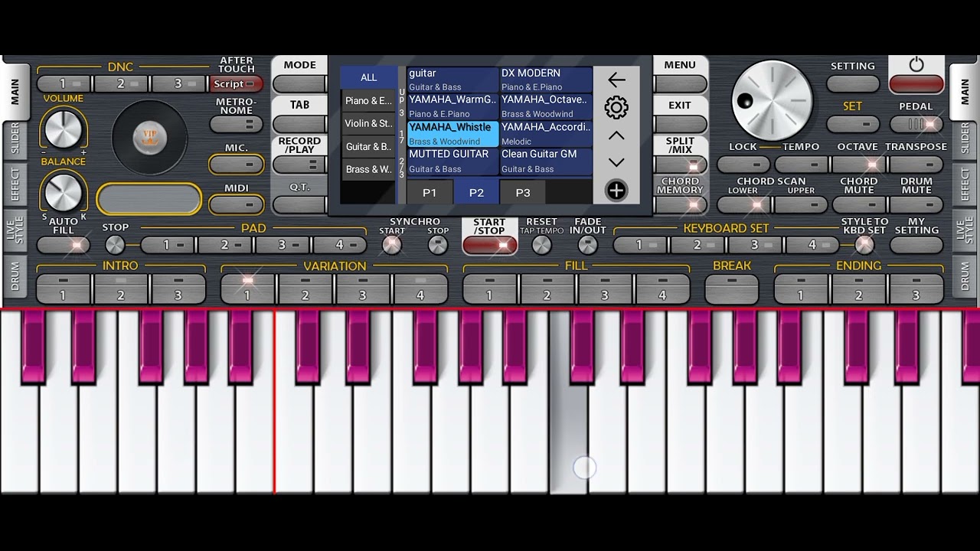Choose the YAMAHA_WarmG.. sound
The width and height of the screenshot is (980, 551).
[452, 106]
